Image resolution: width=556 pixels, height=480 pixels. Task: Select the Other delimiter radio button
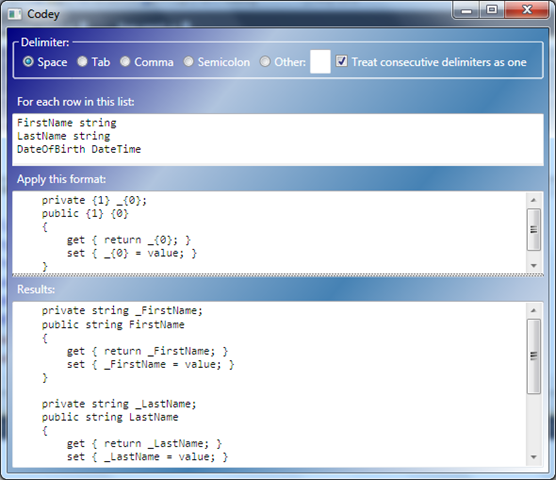[x=265, y=62]
